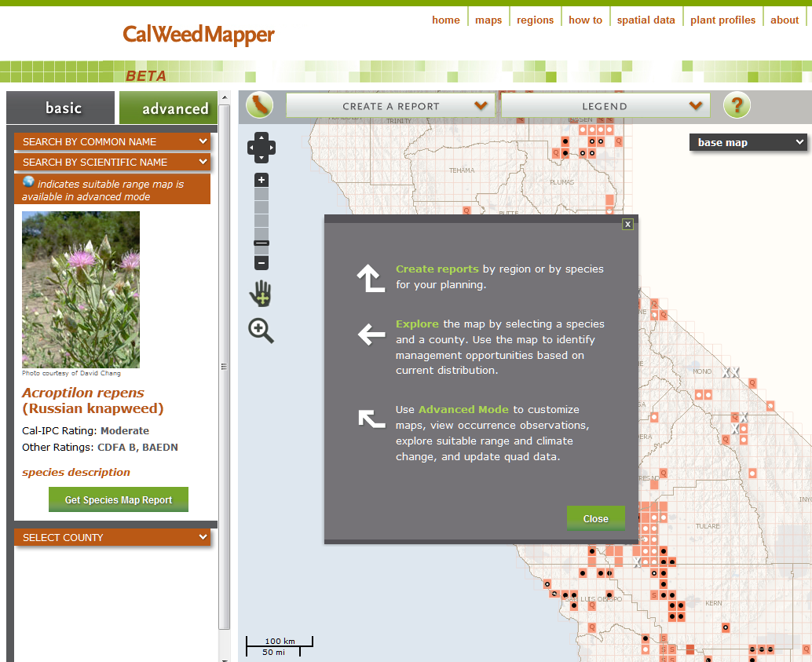Close the dialog with the X icon
Screen dimensions: 812x662
[627, 225]
